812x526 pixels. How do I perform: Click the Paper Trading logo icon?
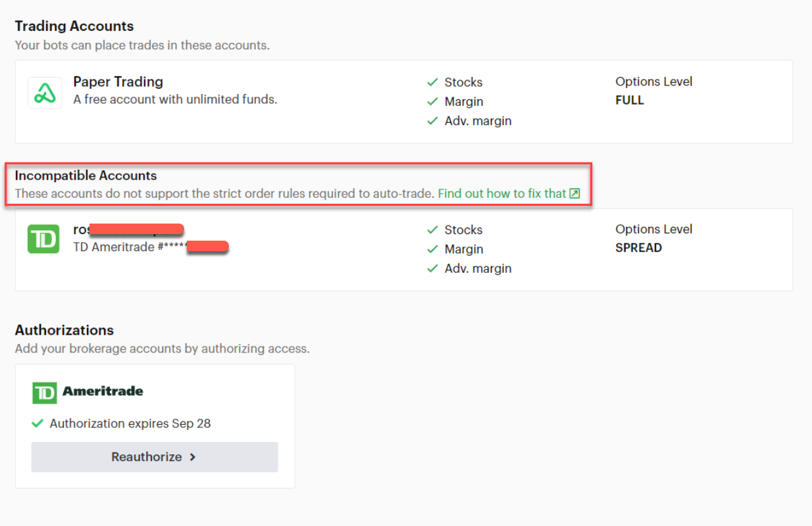(45, 93)
